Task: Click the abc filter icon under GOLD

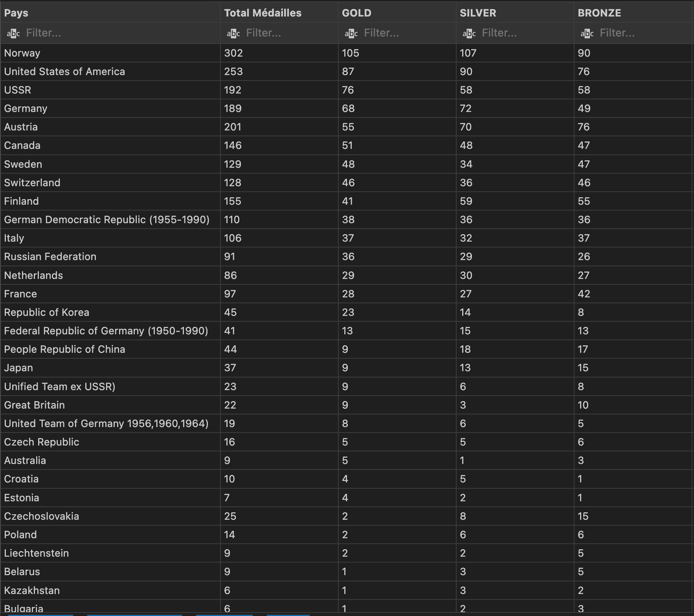Action: [x=351, y=33]
